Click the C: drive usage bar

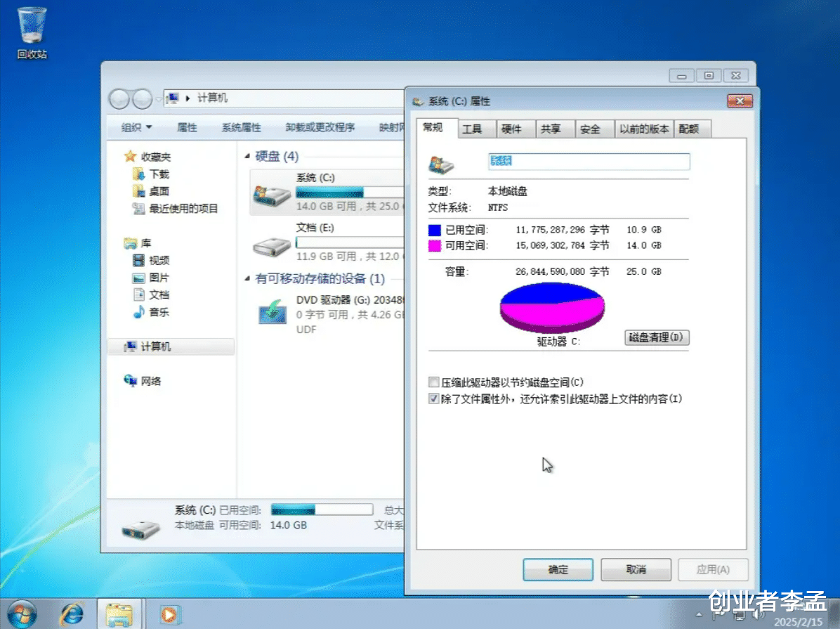(349, 192)
